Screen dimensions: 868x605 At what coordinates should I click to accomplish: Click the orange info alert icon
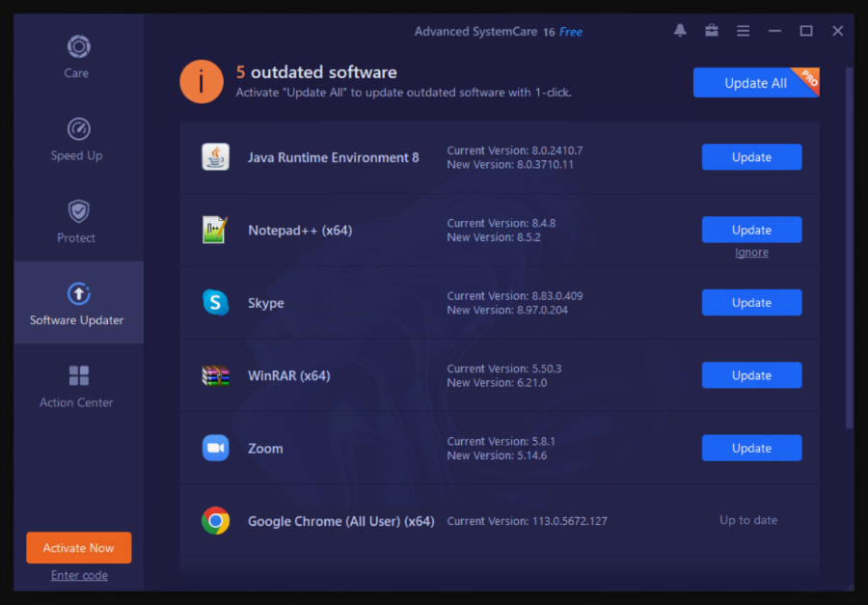click(x=202, y=81)
